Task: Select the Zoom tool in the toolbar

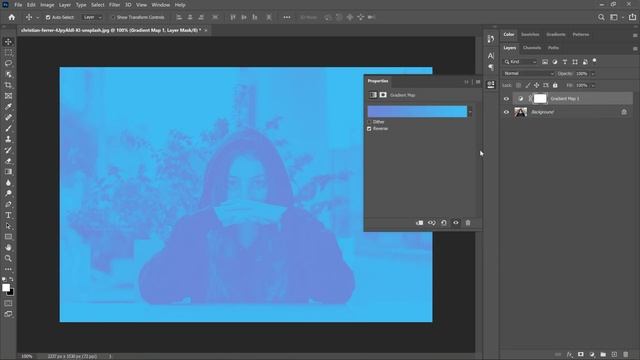Action: [8, 258]
